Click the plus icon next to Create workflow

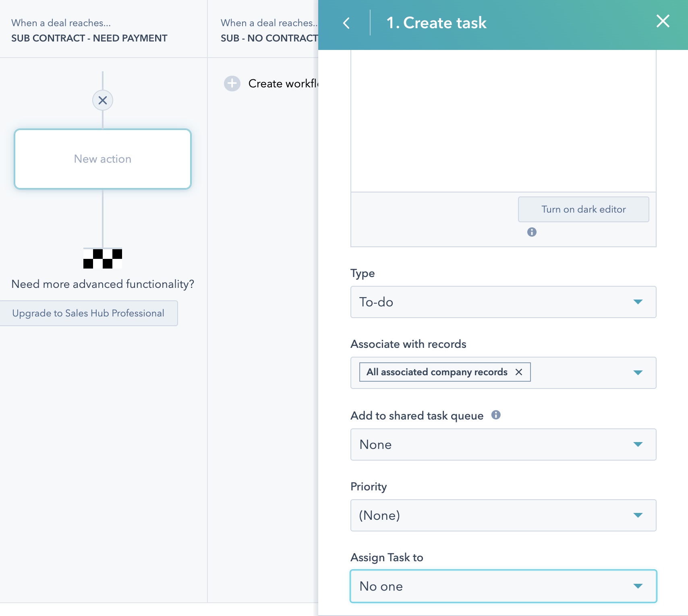click(x=232, y=83)
